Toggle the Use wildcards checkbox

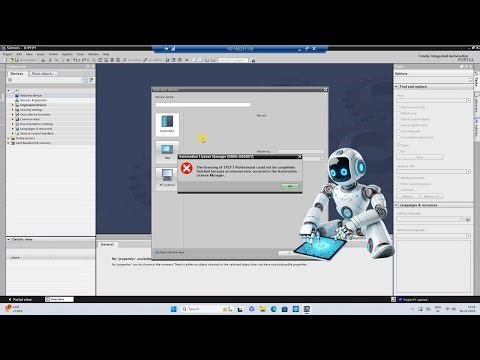pos(398,131)
